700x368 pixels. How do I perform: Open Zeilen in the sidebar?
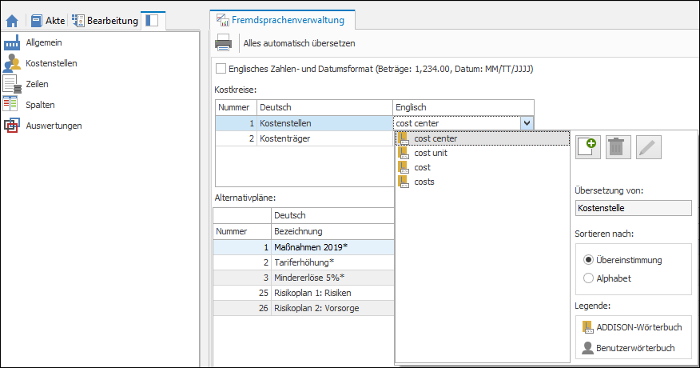[37, 84]
